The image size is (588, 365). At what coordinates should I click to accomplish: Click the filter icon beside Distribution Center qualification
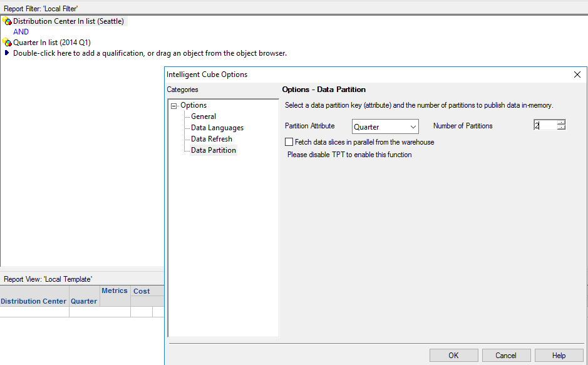[x=6, y=21]
